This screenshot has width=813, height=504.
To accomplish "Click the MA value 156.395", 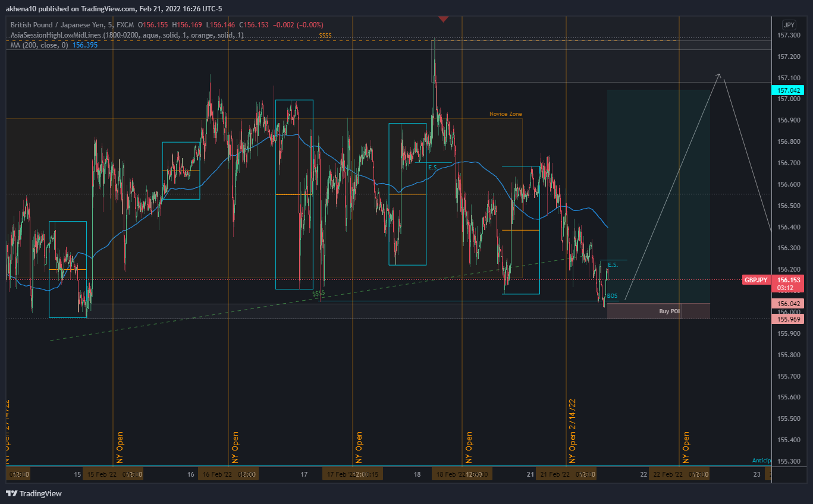I will tap(85, 45).
